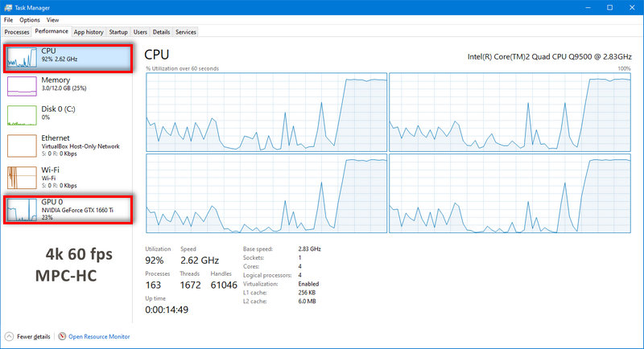Switch to the Processes tab
Image resolution: width=644 pixels, height=349 pixels.
coord(17,32)
